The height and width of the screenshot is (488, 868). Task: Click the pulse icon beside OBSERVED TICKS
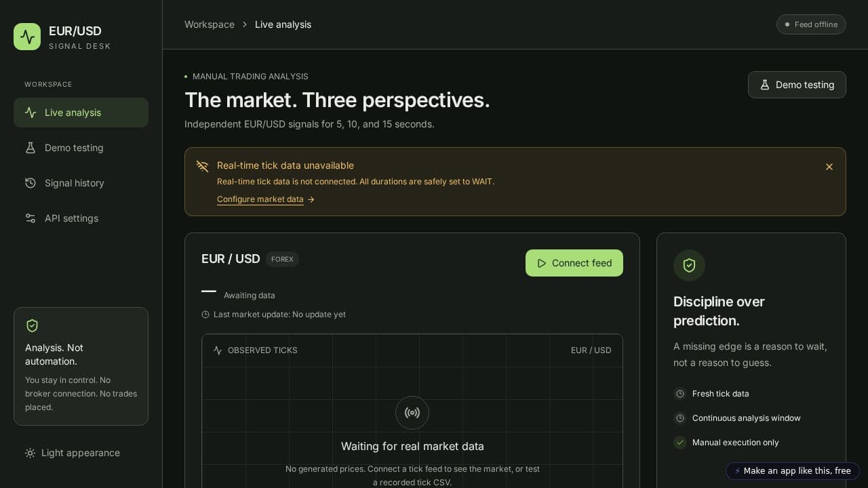coord(218,350)
